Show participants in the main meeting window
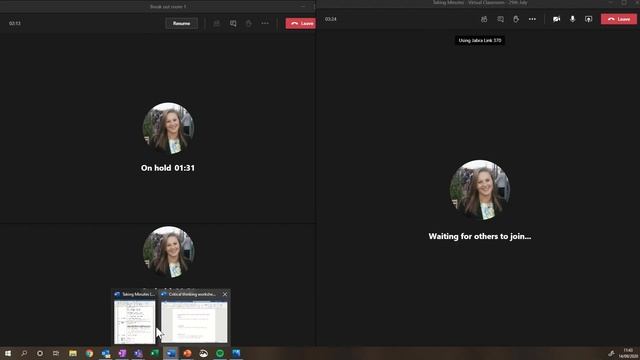The image size is (640, 360). (x=484, y=19)
